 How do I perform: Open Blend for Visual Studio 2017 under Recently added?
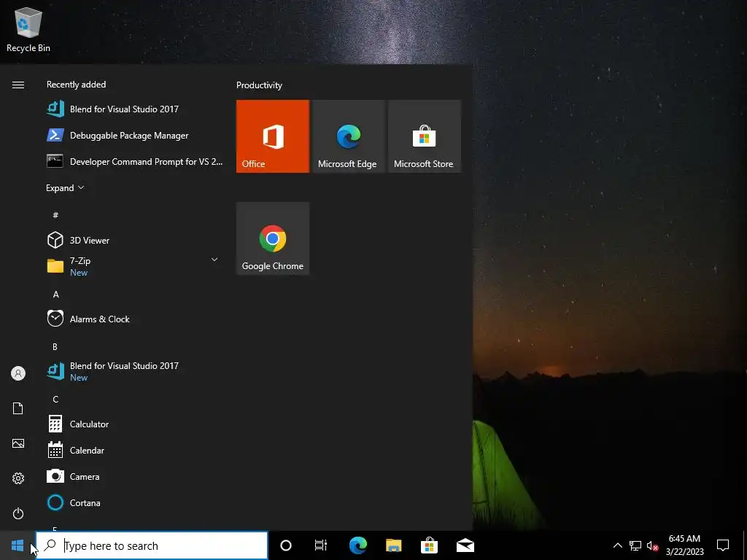(135, 109)
